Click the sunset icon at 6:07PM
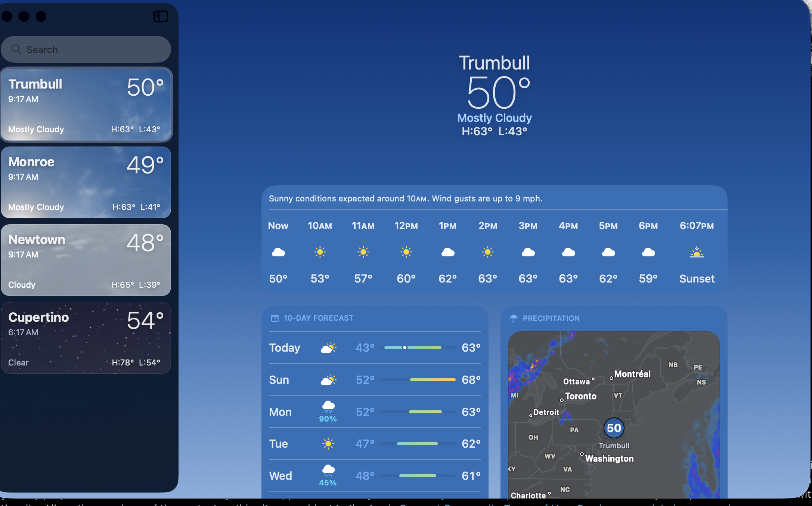 pos(697,252)
